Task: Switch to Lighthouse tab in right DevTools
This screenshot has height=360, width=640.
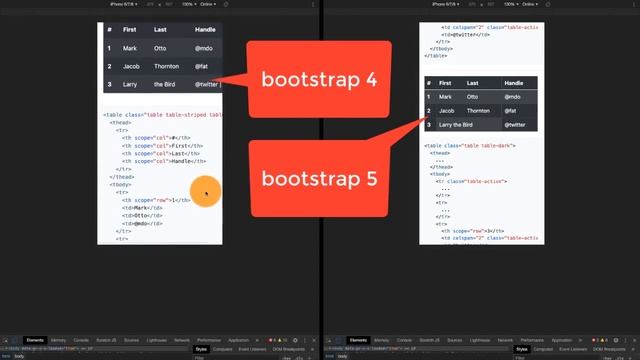Action: 480,340
